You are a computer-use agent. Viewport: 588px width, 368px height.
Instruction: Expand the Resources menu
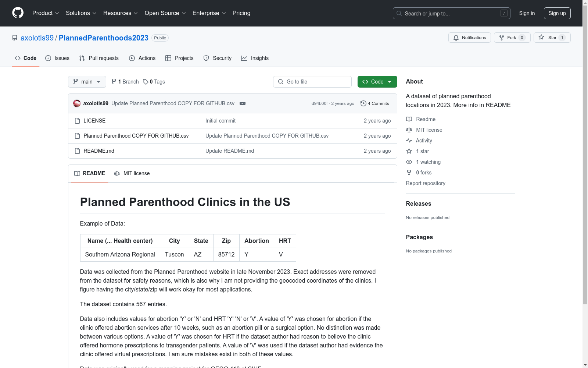click(x=121, y=13)
